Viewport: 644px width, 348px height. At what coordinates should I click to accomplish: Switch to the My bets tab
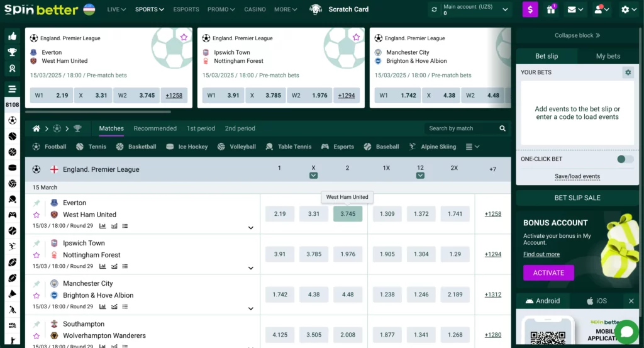click(608, 56)
